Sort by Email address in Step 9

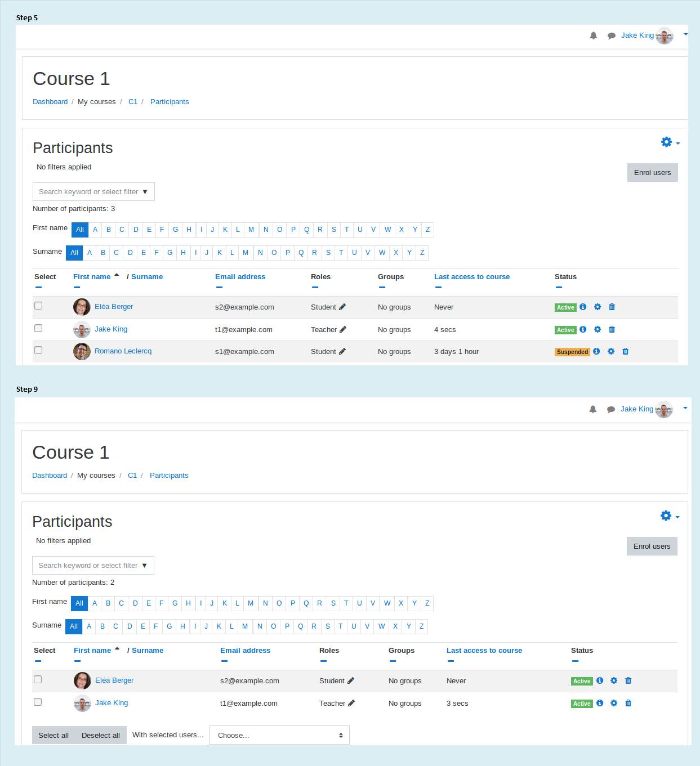coord(245,651)
